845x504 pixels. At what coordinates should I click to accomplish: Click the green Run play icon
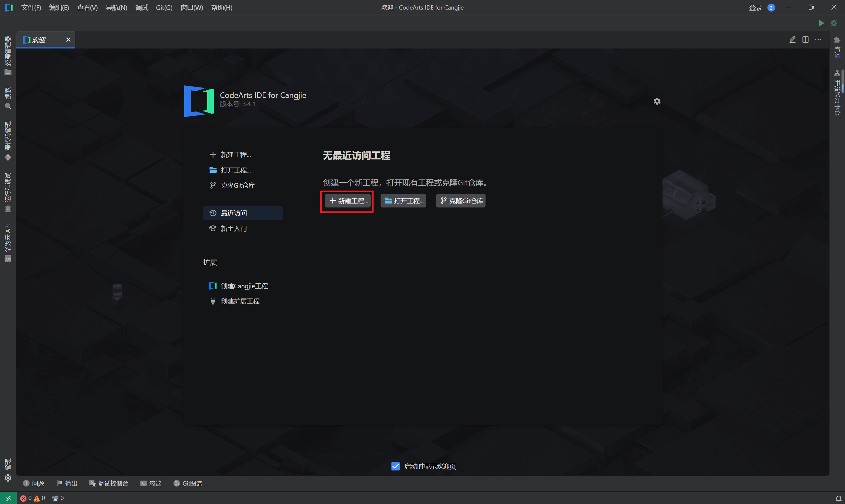point(821,23)
